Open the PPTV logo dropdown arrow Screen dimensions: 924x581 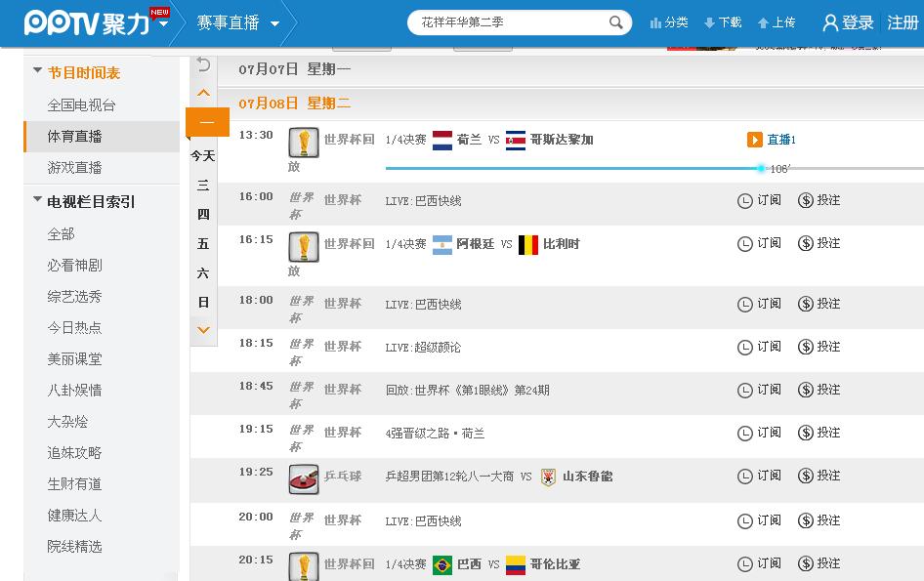[x=163, y=23]
